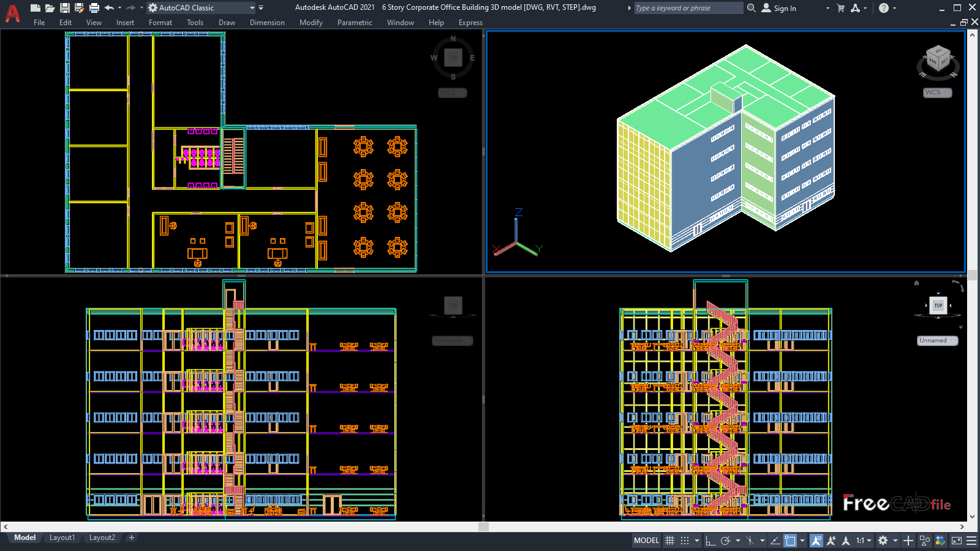Create a new drawing file
This screenshot has width=980, height=551.
click(34, 7)
